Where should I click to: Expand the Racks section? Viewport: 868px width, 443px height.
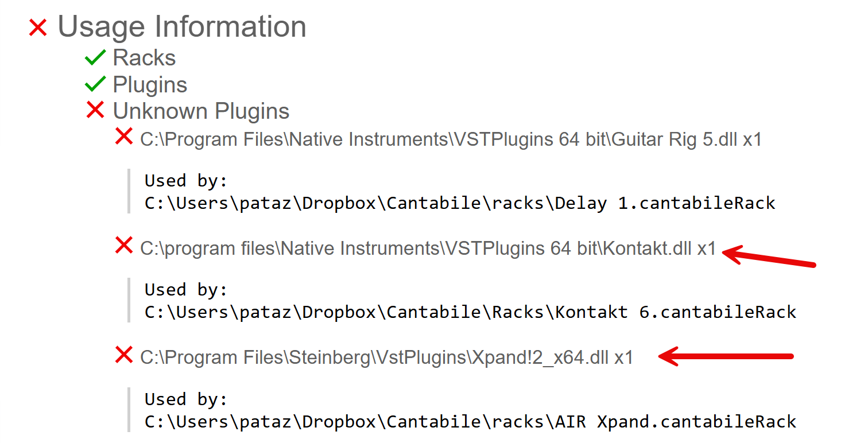pyautogui.click(x=144, y=58)
